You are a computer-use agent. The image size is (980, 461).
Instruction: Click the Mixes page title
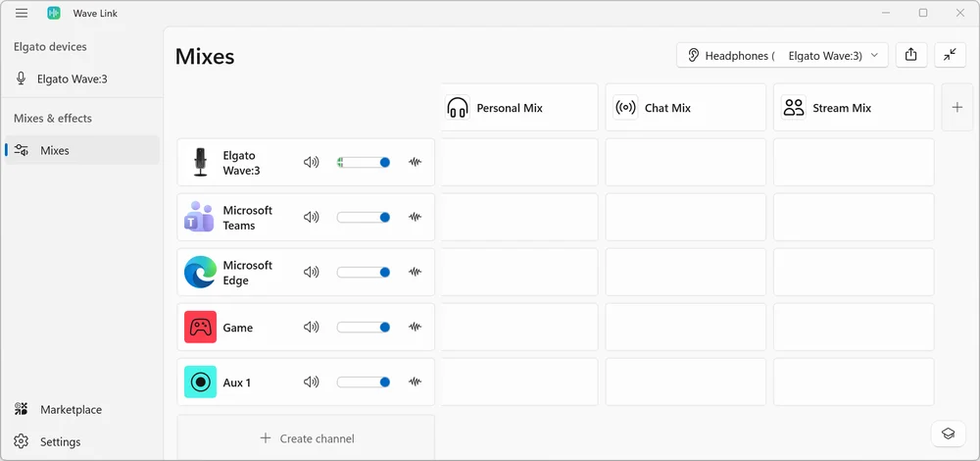(205, 56)
